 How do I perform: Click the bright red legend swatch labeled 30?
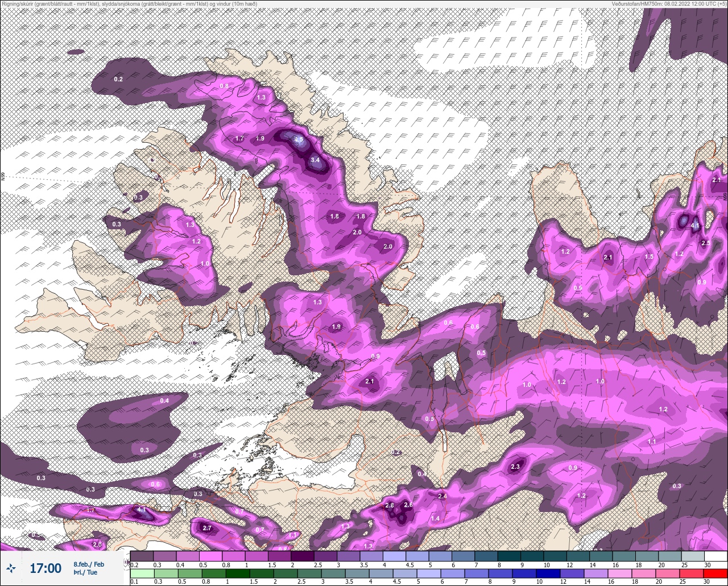[x=715, y=573]
